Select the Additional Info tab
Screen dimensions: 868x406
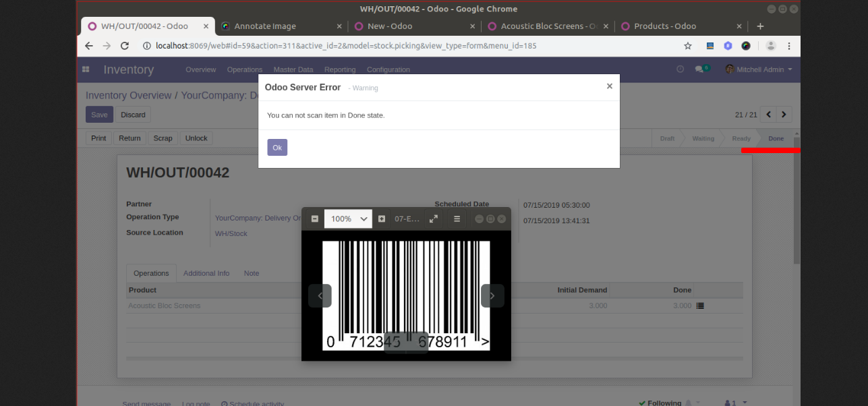click(206, 273)
